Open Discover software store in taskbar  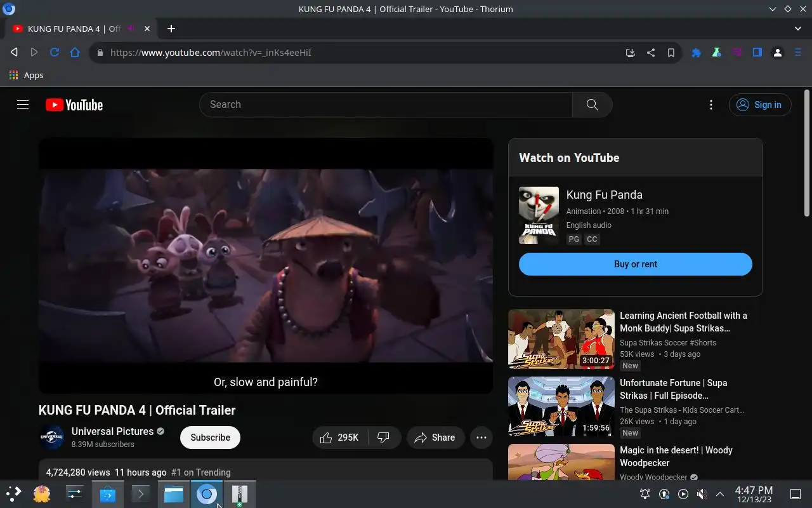pos(107,493)
